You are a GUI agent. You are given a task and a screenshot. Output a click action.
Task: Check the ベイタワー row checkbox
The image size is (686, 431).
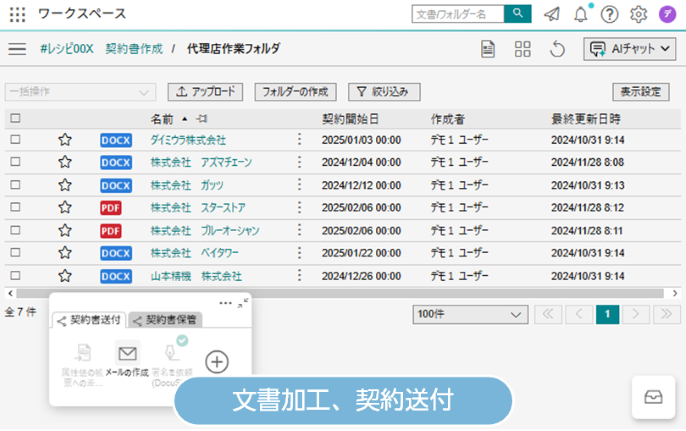pos(15,252)
